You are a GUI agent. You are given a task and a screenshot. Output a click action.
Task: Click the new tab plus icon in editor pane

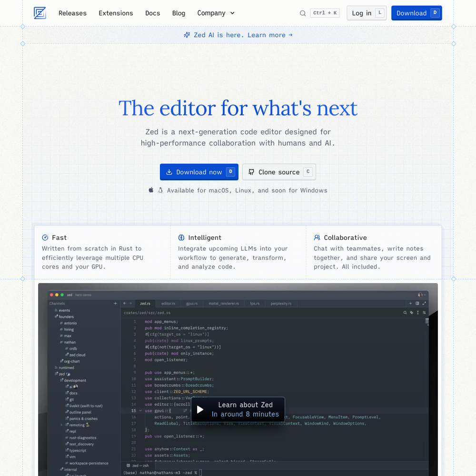(x=410, y=303)
